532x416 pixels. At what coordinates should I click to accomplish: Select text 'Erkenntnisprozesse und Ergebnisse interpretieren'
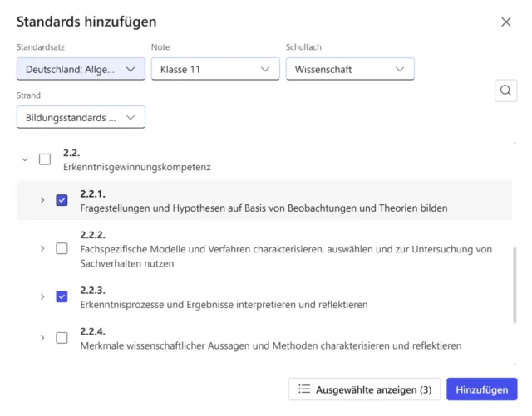pos(189,305)
